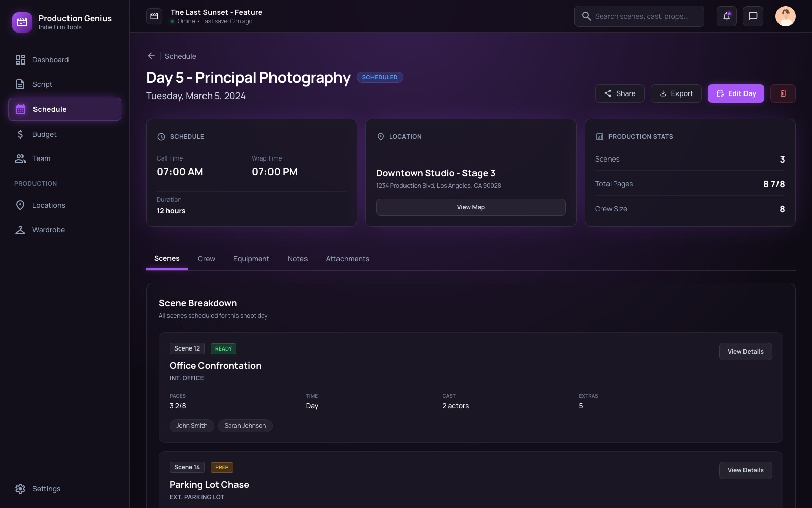The image size is (812, 508).
Task: Click the magnifier search icon
Action: point(586,16)
